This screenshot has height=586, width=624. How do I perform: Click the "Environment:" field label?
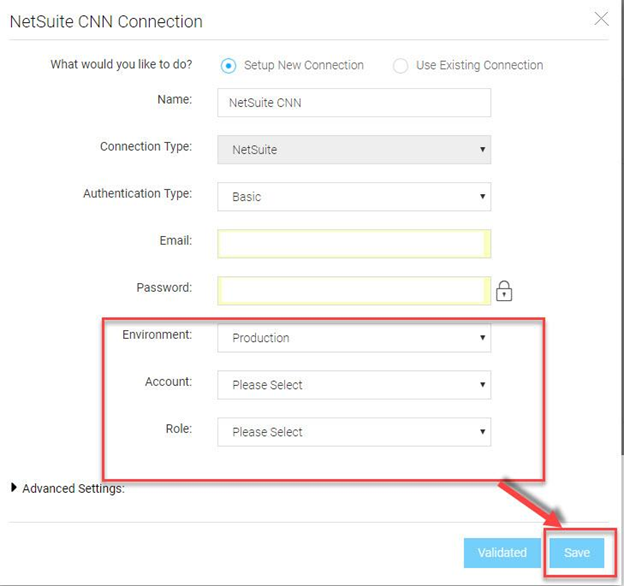pos(157,335)
